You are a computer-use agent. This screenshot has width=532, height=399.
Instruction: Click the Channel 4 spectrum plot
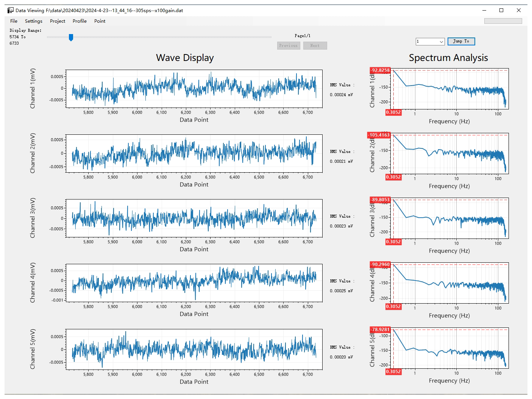[x=450, y=283]
